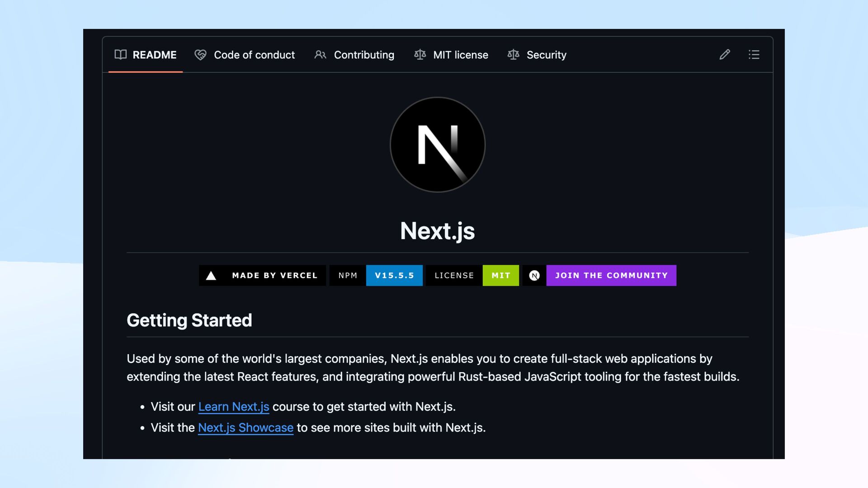Click the Vercel triangle logo badge
This screenshot has height=488, width=868.
coord(211,276)
